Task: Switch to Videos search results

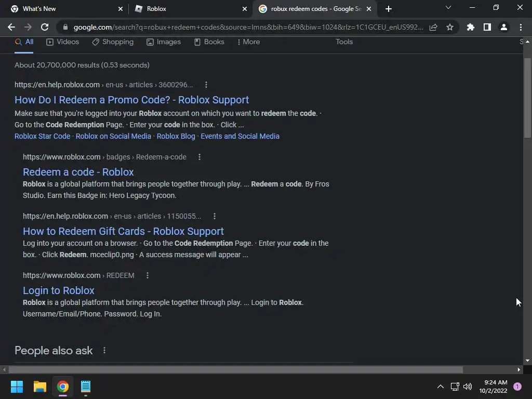Action: pyautogui.click(x=63, y=42)
